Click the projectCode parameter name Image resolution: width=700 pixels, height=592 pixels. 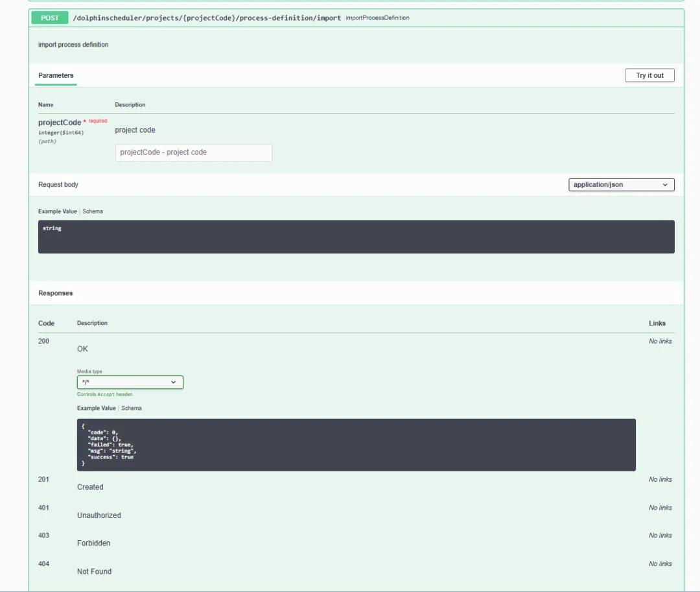coord(60,123)
